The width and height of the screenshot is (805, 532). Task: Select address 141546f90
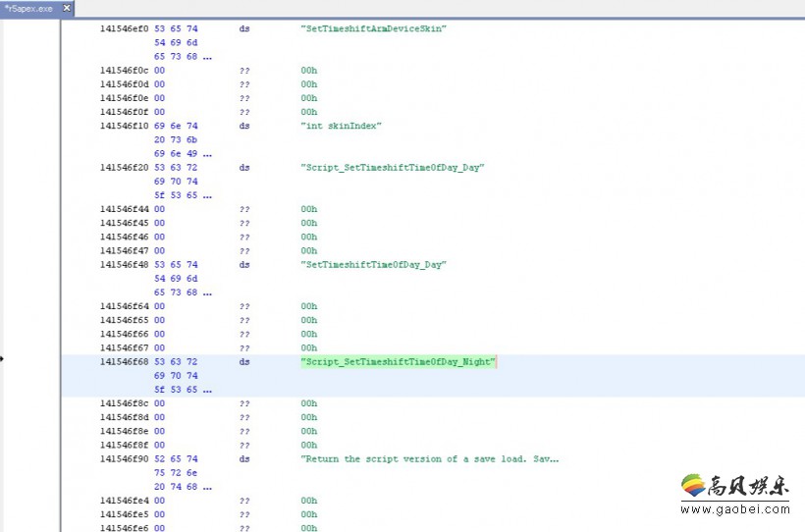pyautogui.click(x=124, y=458)
